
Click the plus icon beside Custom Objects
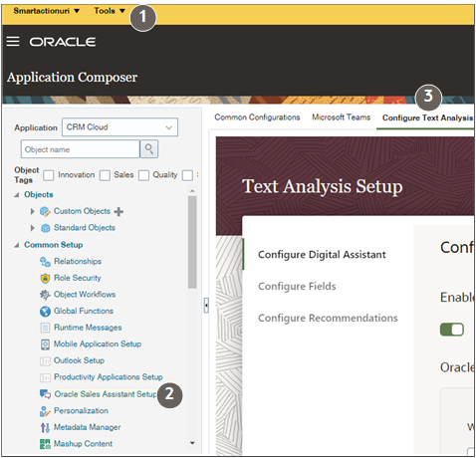pyautogui.click(x=119, y=211)
